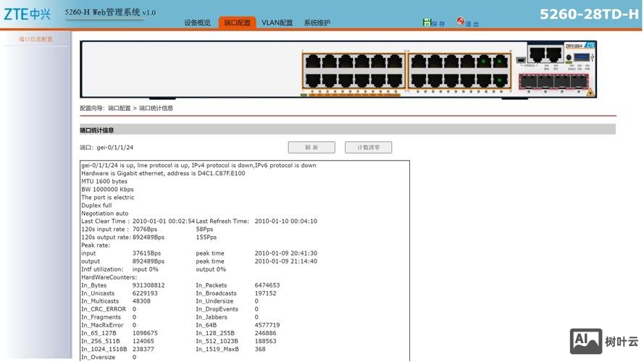This screenshot has width=644, height=362.
Task: Click the mini-USB console port on the panel
Action: (x=520, y=61)
